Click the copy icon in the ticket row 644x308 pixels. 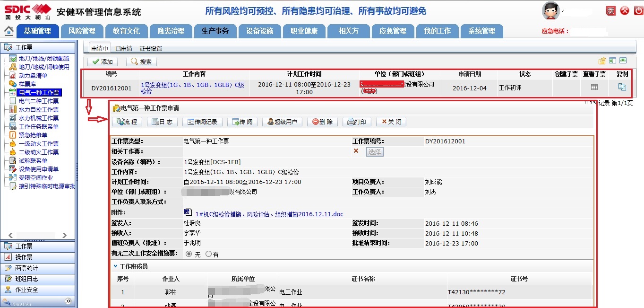click(622, 88)
